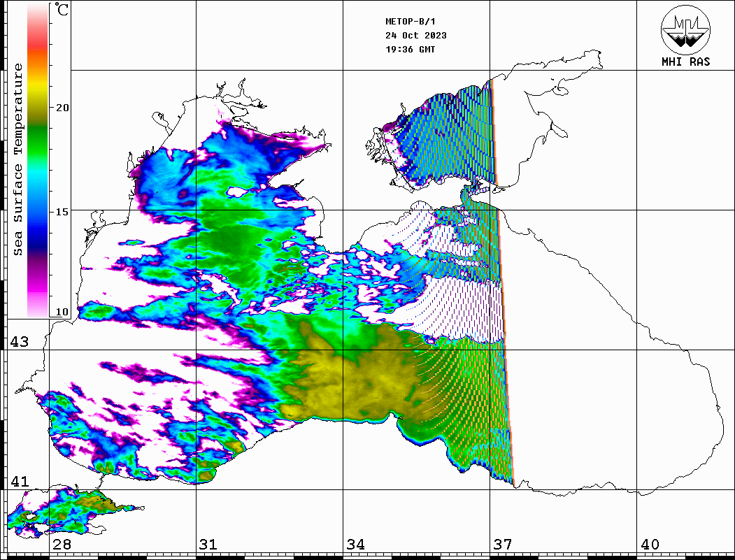Click the '19:36 GMT' time text
The image size is (735, 560).
pyautogui.click(x=411, y=49)
